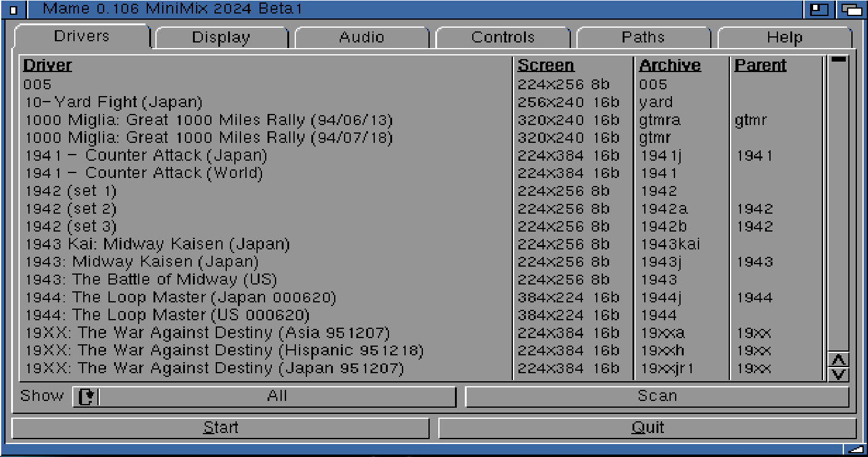
Task: Click the archive name 1942b
Action: click(664, 227)
